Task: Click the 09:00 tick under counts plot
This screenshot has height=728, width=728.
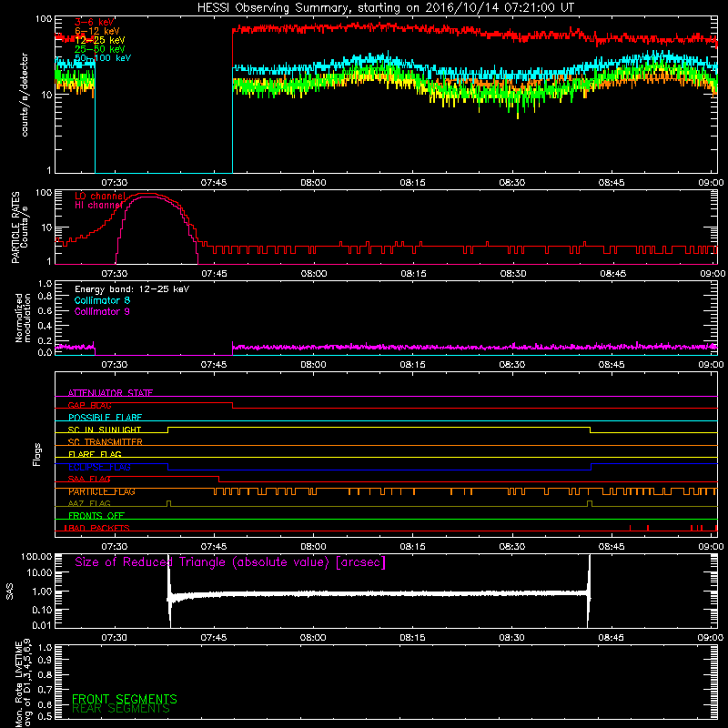Action: pyautogui.click(x=711, y=183)
